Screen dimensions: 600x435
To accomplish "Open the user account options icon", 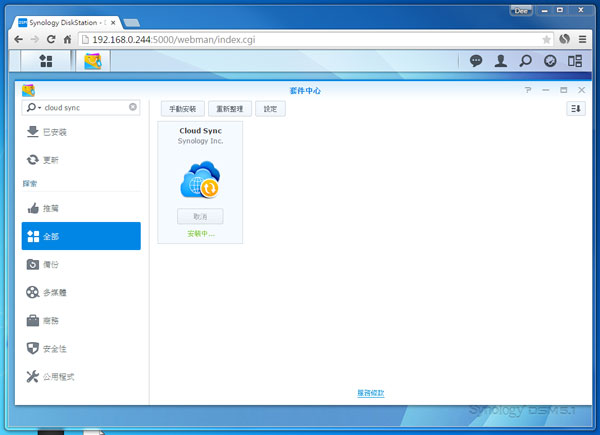I will coord(501,61).
